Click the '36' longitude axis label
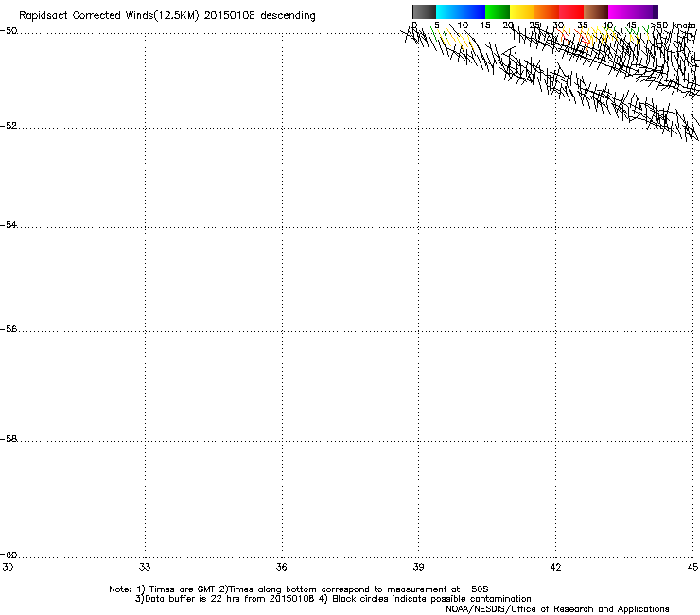The width and height of the screenshot is (700, 615). click(x=282, y=567)
